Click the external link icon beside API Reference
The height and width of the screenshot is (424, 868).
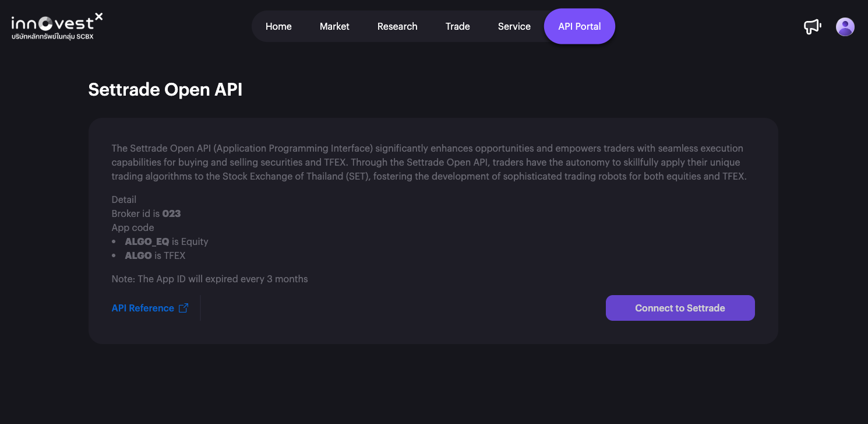[184, 308]
